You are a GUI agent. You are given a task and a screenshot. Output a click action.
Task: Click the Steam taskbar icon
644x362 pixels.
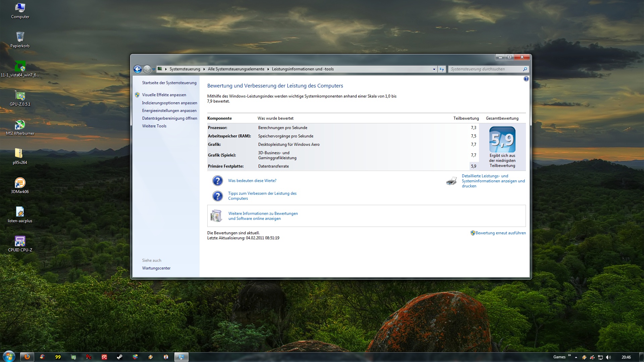pos(119,357)
